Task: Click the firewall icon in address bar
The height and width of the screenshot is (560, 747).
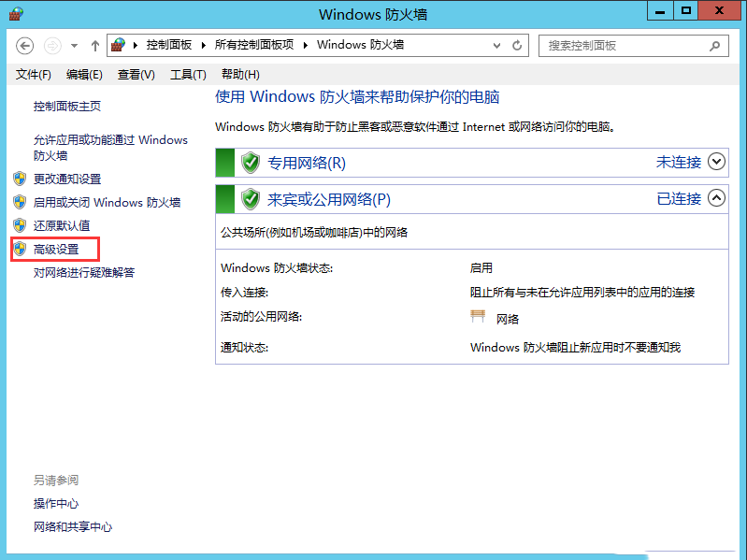Action: pos(118,45)
